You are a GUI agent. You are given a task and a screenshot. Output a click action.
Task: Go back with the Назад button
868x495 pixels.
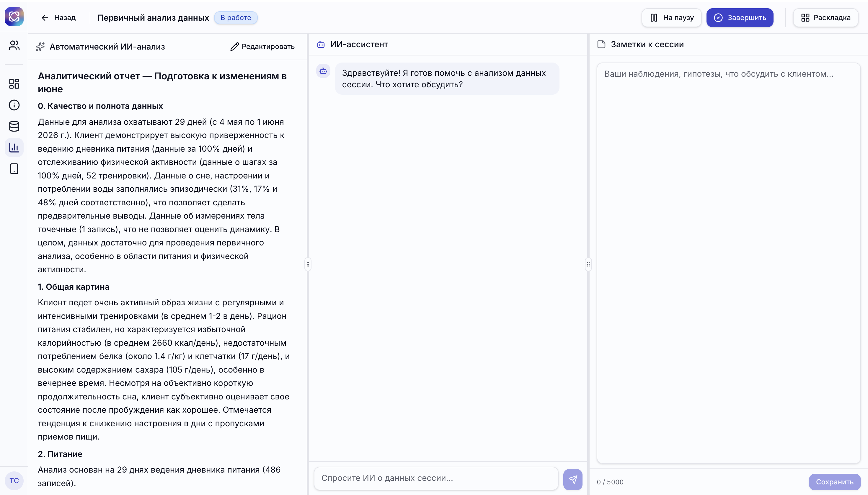tap(58, 18)
